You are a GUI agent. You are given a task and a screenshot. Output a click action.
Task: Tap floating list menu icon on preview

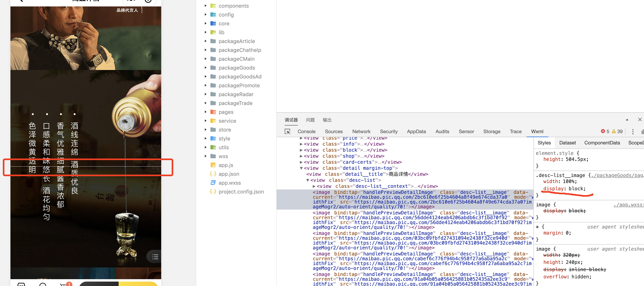click(x=155, y=256)
